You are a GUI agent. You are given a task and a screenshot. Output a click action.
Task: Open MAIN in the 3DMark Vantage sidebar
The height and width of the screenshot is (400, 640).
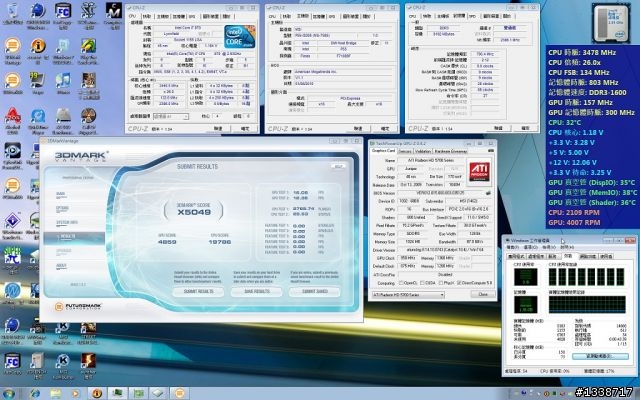pos(61,194)
